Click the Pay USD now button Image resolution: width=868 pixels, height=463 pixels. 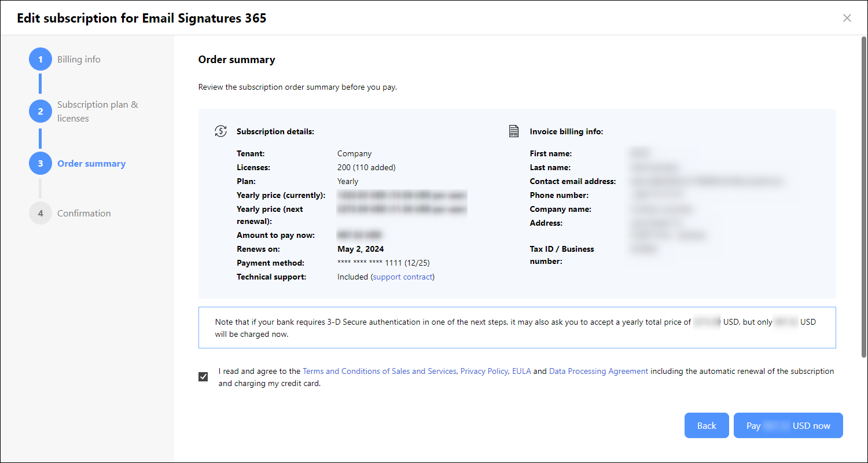[788, 425]
